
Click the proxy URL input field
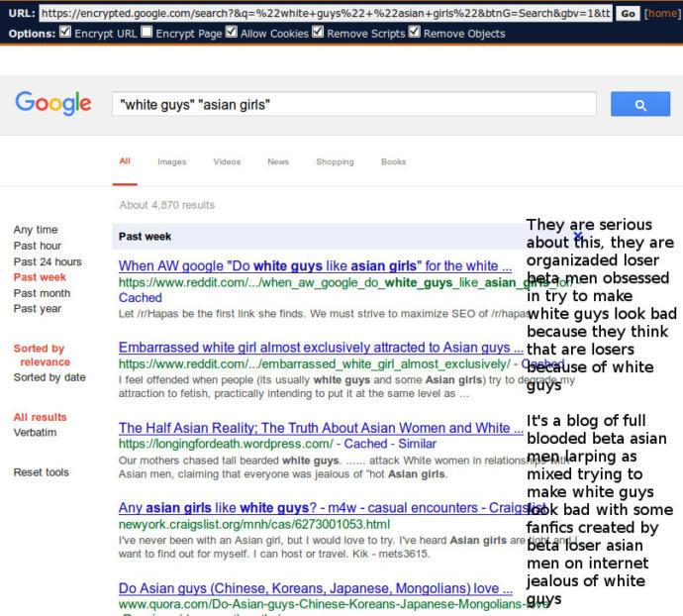[326, 13]
